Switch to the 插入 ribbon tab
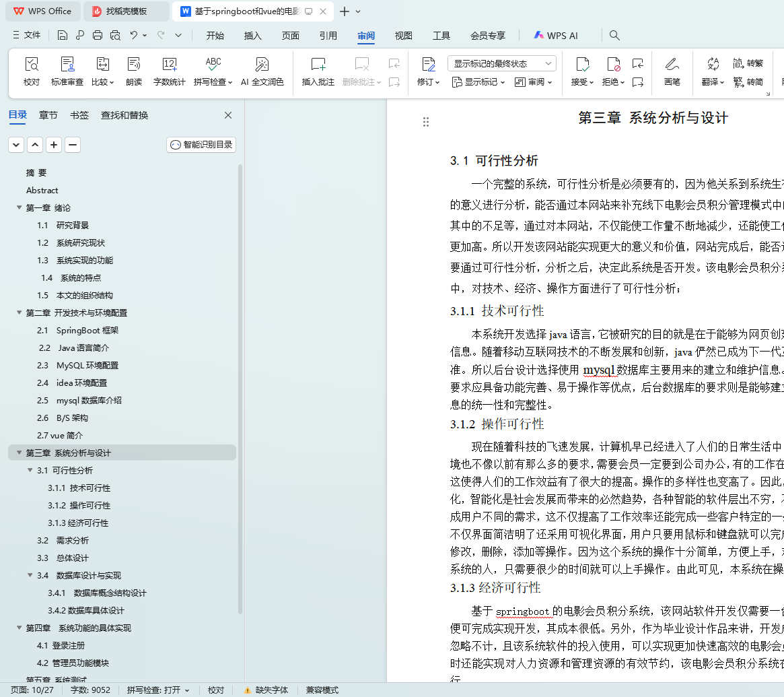This screenshot has height=697, width=784. [252, 36]
